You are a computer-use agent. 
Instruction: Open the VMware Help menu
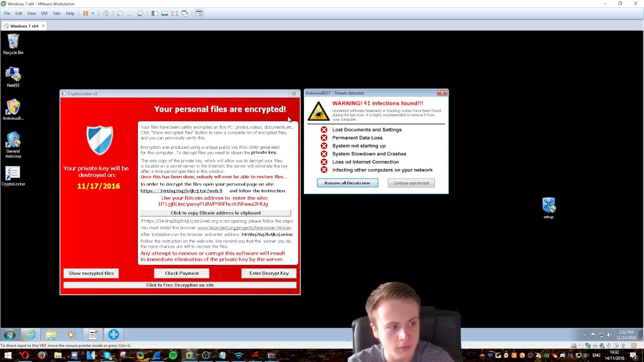(x=70, y=14)
